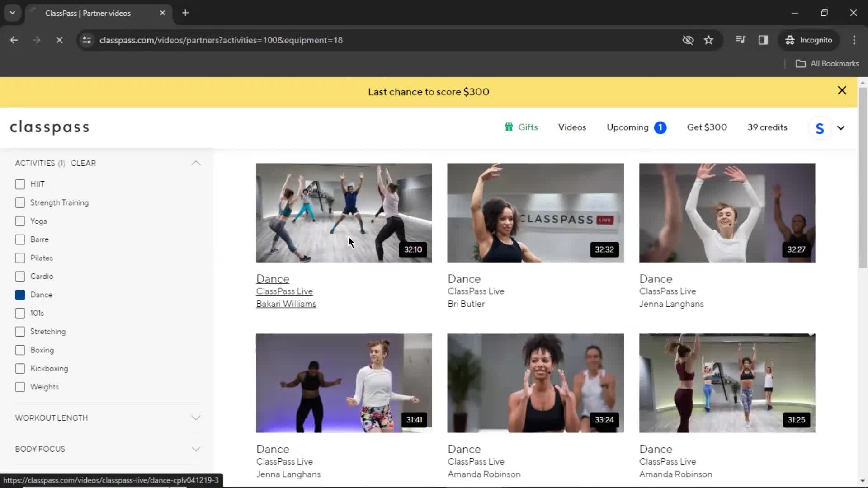The width and height of the screenshot is (868, 488).
Task: Click the Dance title above Bakari Williams
Action: [x=273, y=279]
